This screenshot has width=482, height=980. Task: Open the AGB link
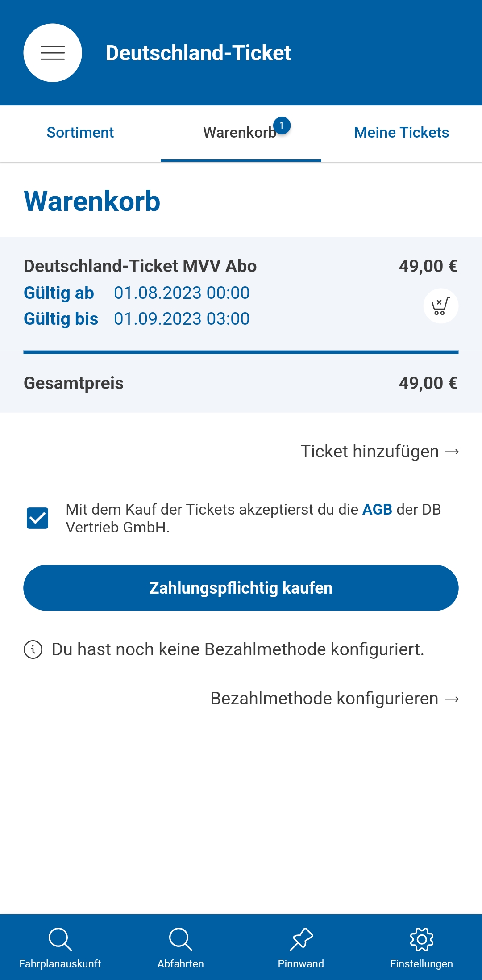click(x=377, y=509)
